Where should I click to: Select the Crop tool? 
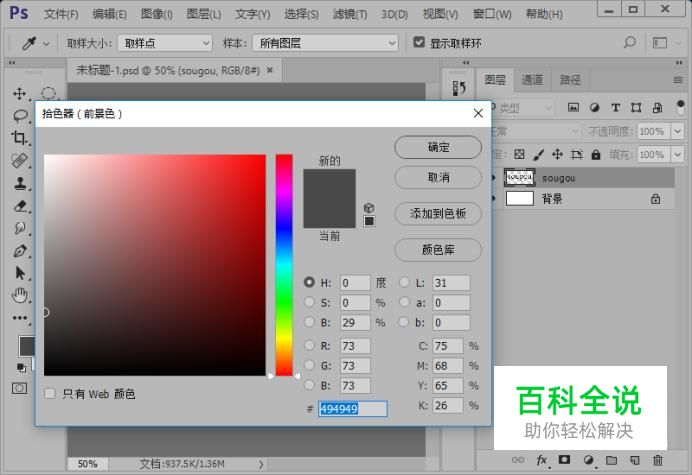(19, 138)
